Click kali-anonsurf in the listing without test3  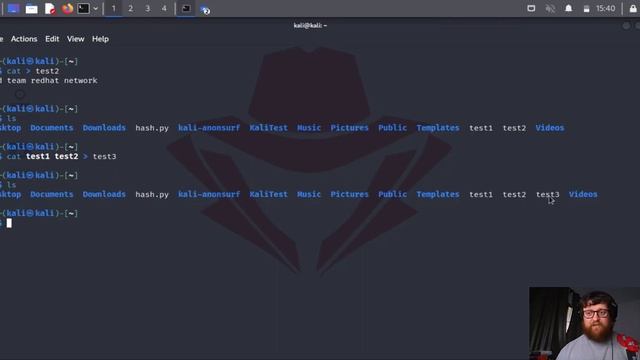pyautogui.click(x=209, y=128)
